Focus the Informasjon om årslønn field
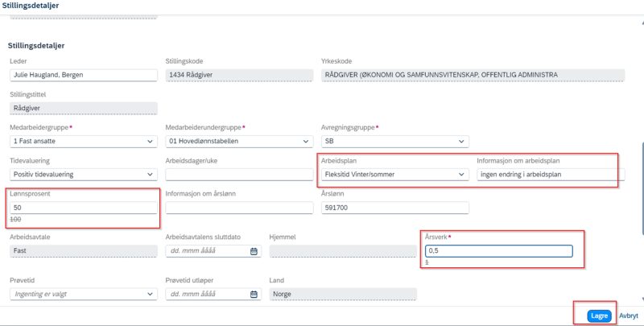Screen dimensions: 644x326 coord(239,208)
